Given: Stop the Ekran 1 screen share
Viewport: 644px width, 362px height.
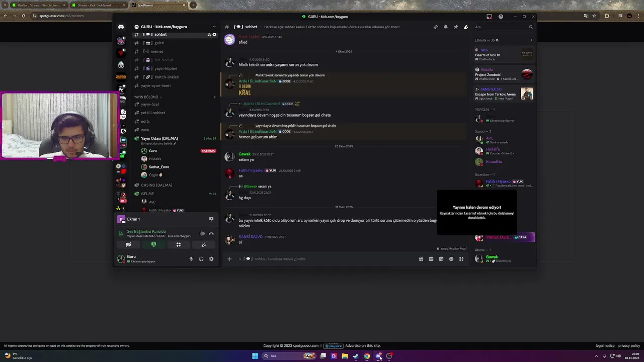Looking at the screenshot, I should [x=211, y=219].
